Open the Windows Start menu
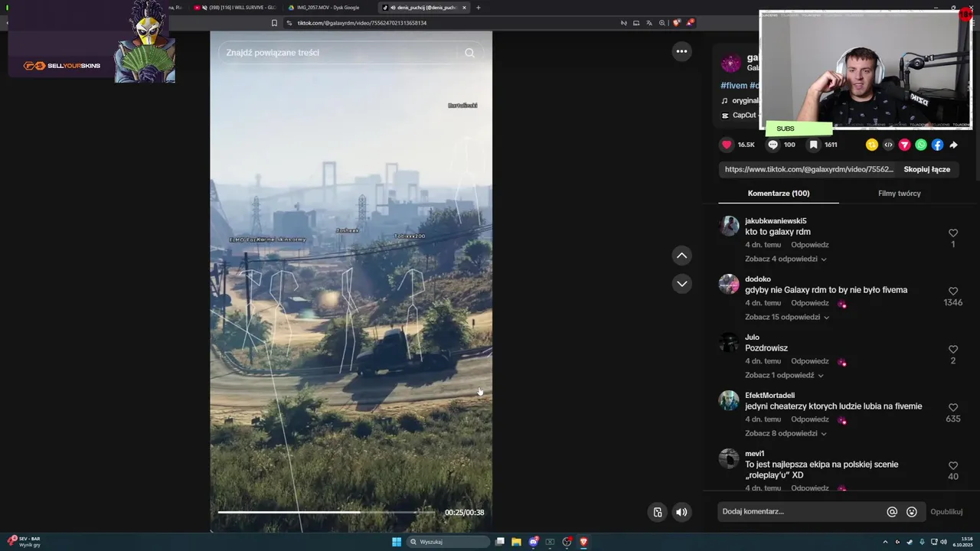This screenshot has height=551, width=980. 397,542
